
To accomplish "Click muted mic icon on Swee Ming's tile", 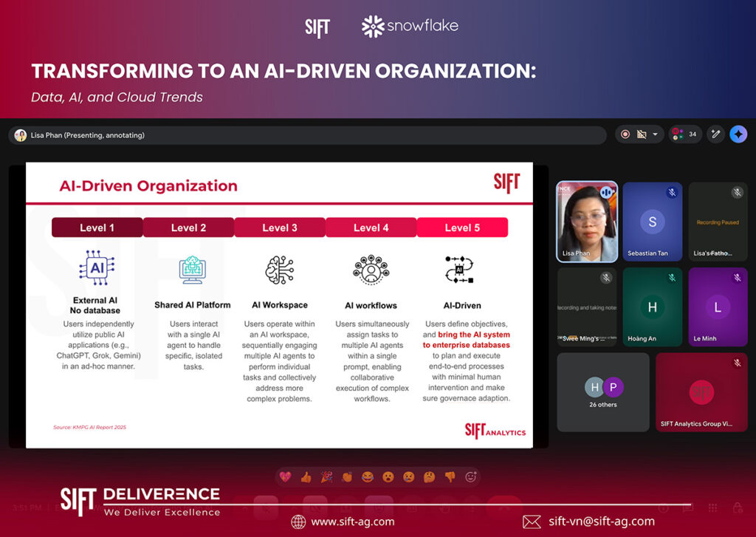I will click(606, 278).
